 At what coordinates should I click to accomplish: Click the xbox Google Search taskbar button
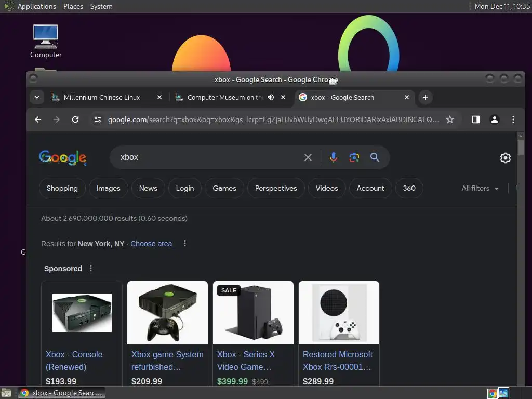pos(62,393)
